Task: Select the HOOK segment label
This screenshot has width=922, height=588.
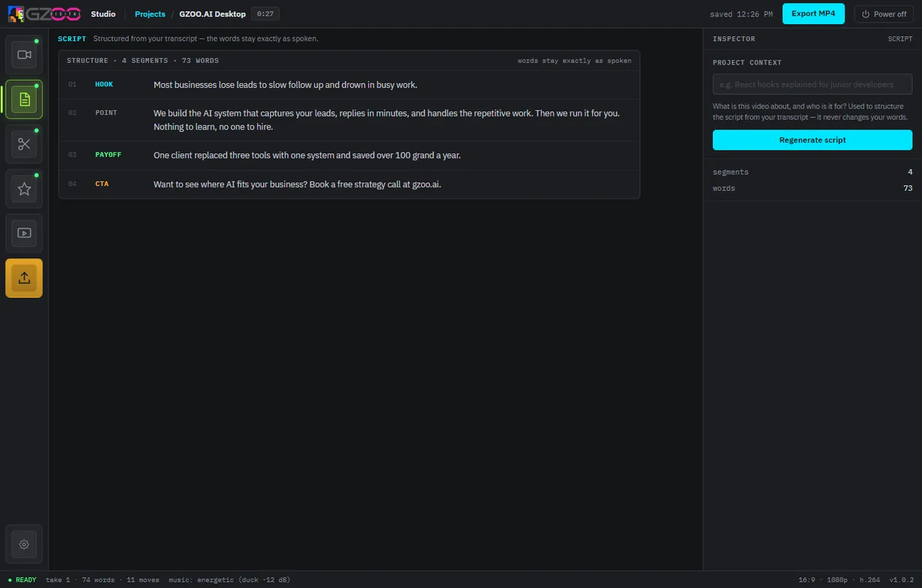Action: coord(104,84)
